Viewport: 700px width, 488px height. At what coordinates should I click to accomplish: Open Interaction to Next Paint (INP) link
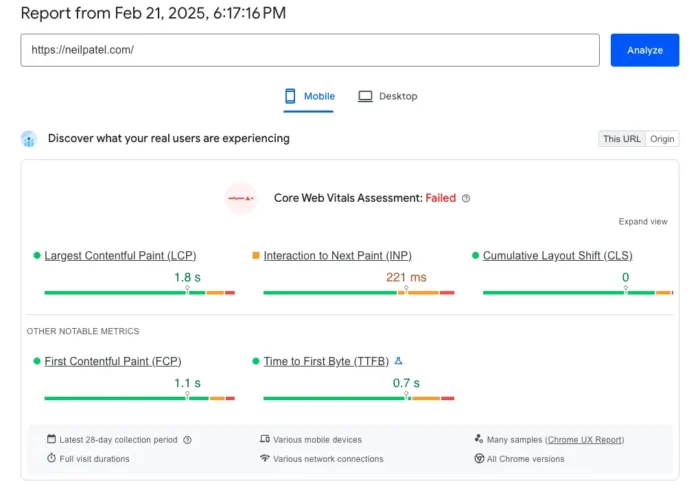click(x=338, y=255)
